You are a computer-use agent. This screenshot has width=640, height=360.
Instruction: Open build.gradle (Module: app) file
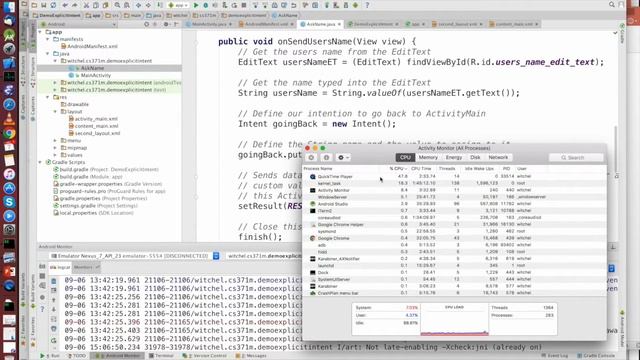pos(88,177)
